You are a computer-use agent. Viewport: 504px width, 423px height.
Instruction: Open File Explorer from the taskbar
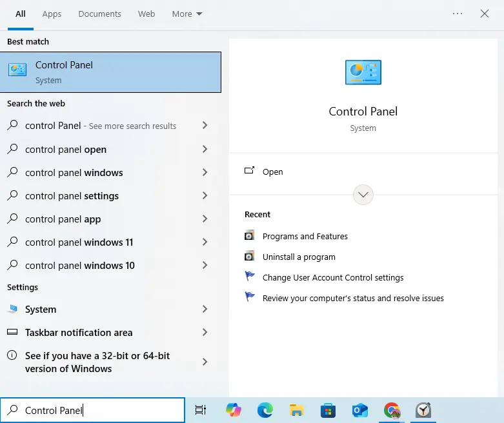click(296, 410)
